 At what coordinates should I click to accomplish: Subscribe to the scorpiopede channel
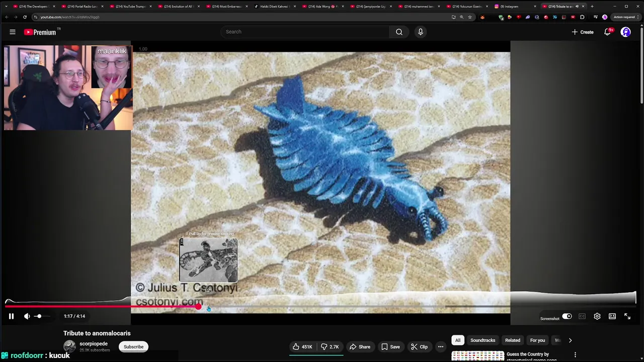tap(133, 346)
